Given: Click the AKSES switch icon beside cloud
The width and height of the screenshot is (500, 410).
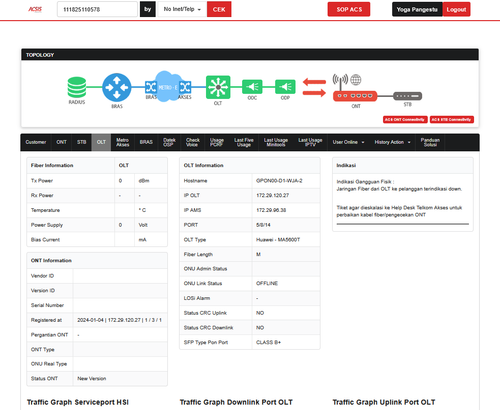Looking at the screenshot, I should point(185,87).
